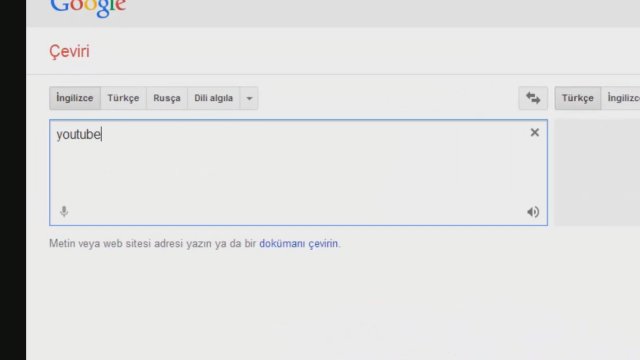Click the Google logo
Image resolution: width=640 pixels, height=360 pixels.
[88, 7]
